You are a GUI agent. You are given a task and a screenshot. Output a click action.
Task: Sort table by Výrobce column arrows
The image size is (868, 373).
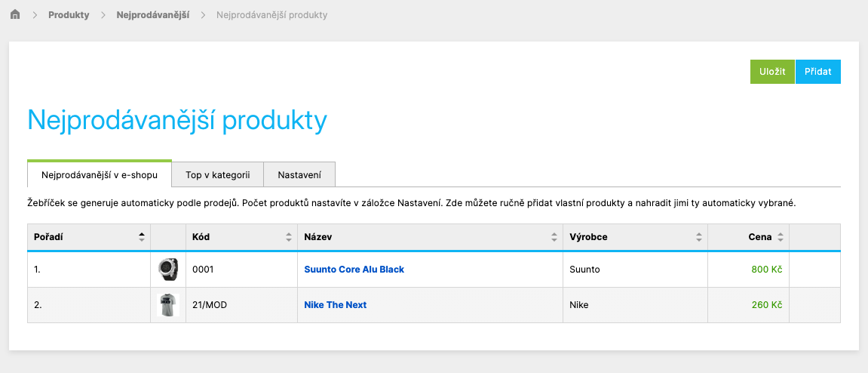698,237
